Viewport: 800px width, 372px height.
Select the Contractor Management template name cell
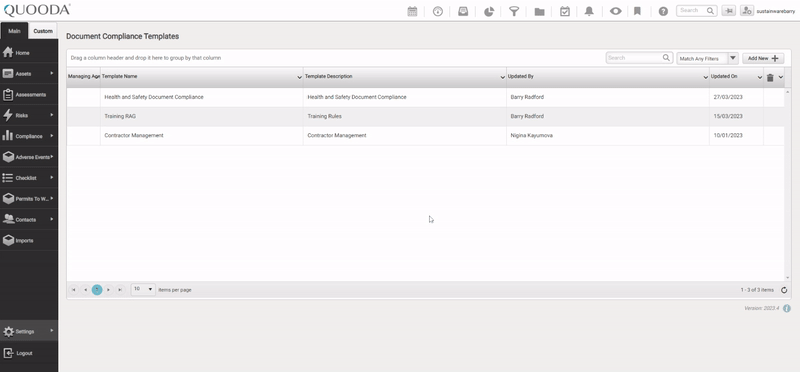(x=202, y=136)
